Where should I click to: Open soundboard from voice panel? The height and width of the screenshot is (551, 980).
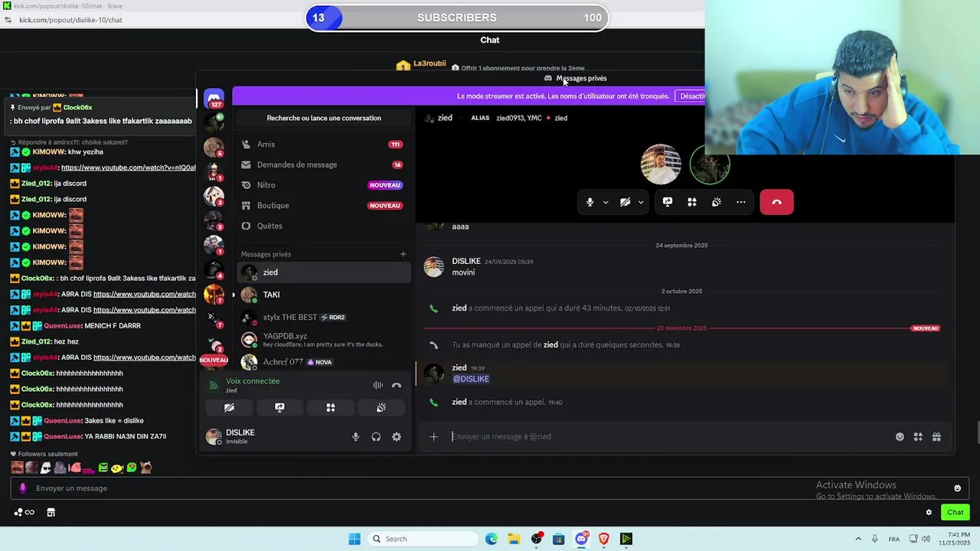click(381, 408)
